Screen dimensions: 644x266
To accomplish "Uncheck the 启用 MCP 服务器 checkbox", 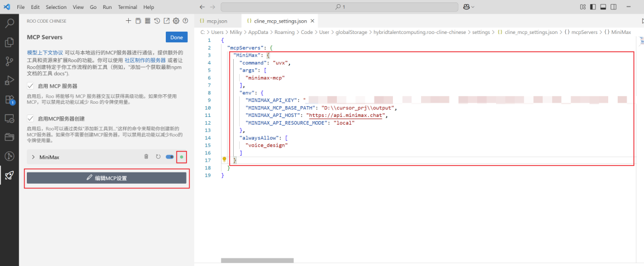I will point(30,86).
